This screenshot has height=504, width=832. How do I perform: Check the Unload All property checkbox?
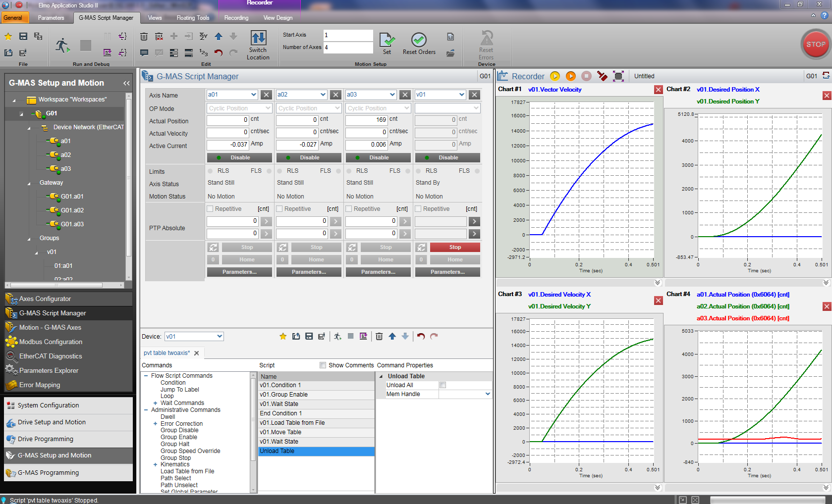pyautogui.click(x=443, y=385)
